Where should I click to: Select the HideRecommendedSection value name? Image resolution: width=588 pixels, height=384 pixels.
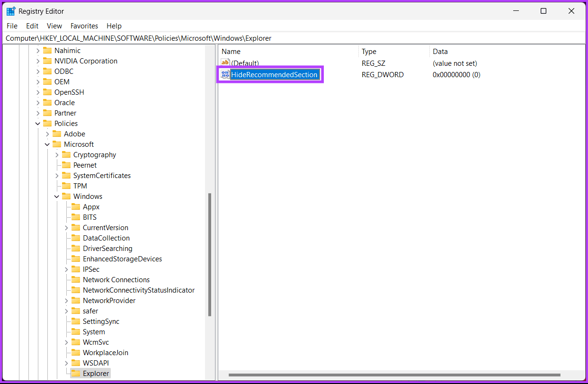pos(274,74)
